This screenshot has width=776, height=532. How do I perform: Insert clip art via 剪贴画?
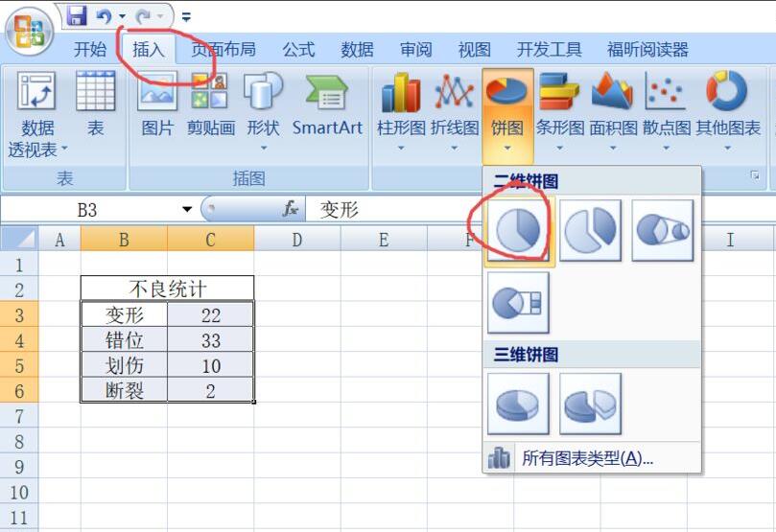click(x=210, y=104)
